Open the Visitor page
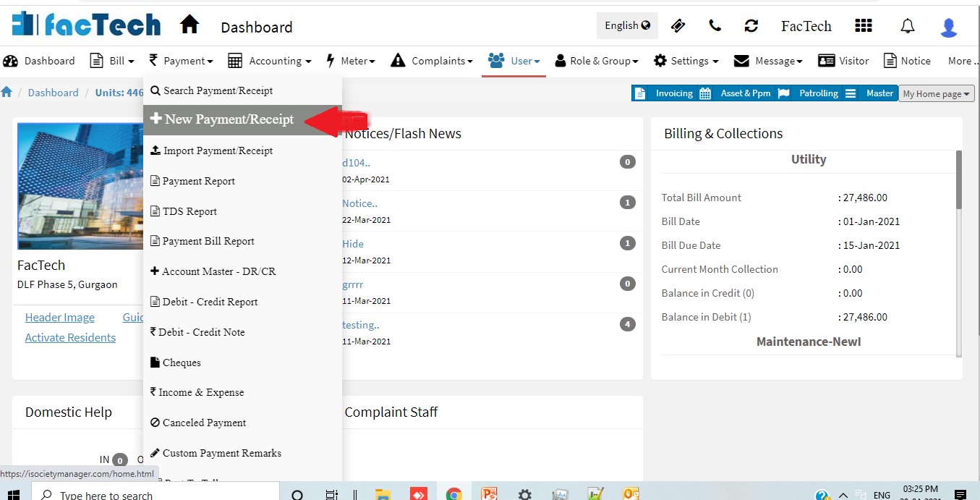This screenshot has width=980, height=500. tap(843, 61)
